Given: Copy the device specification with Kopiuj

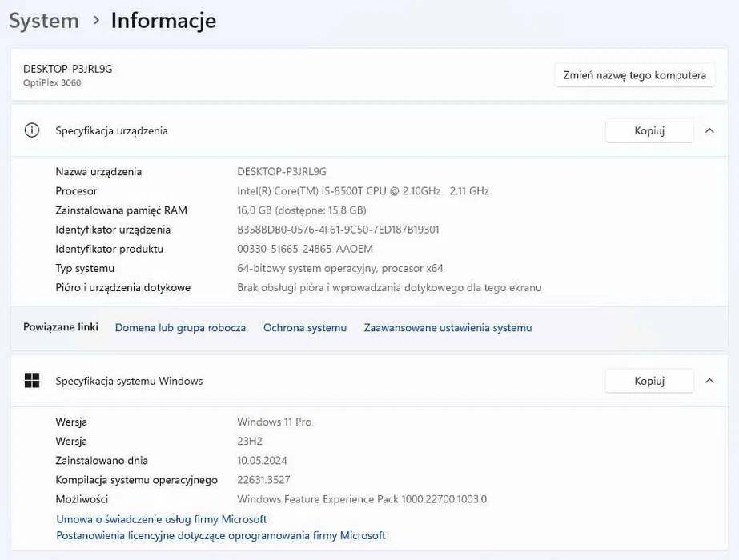Looking at the screenshot, I should click(649, 130).
